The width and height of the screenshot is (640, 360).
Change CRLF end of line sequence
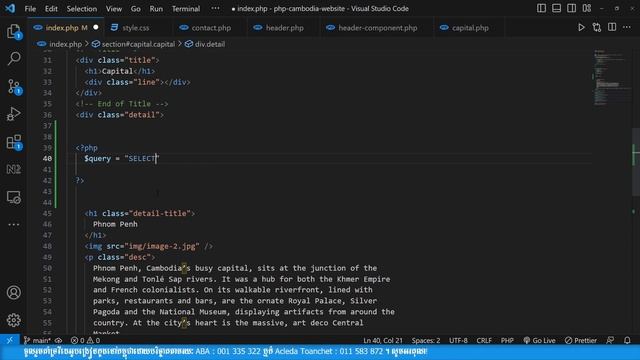[484, 340]
